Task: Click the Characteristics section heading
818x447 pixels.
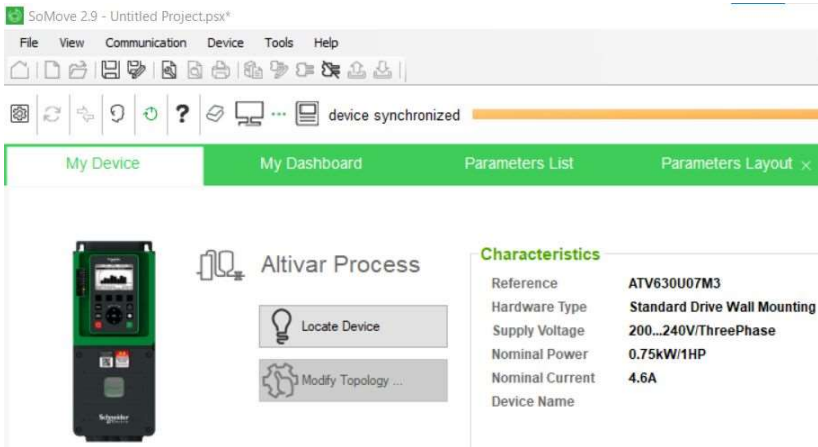Action: (540, 254)
